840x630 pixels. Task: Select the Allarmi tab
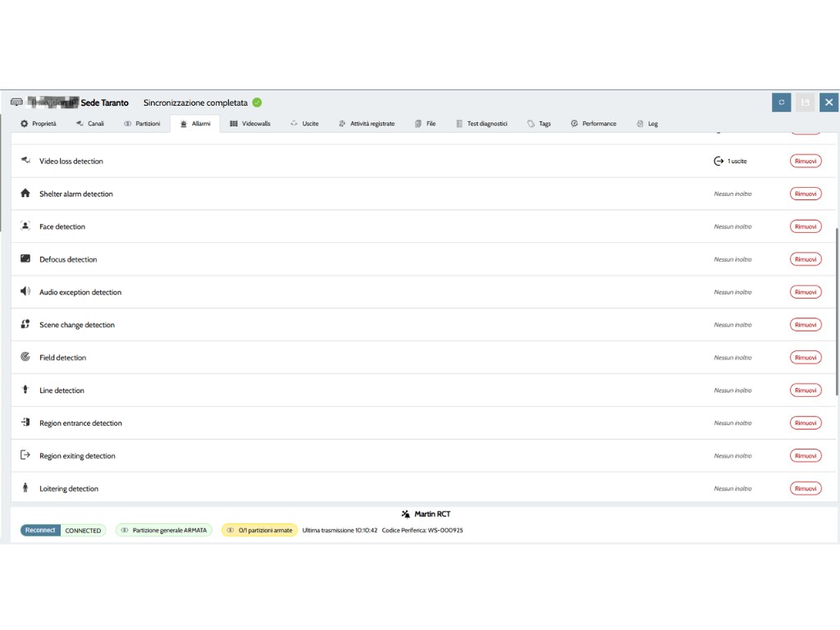click(195, 124)
